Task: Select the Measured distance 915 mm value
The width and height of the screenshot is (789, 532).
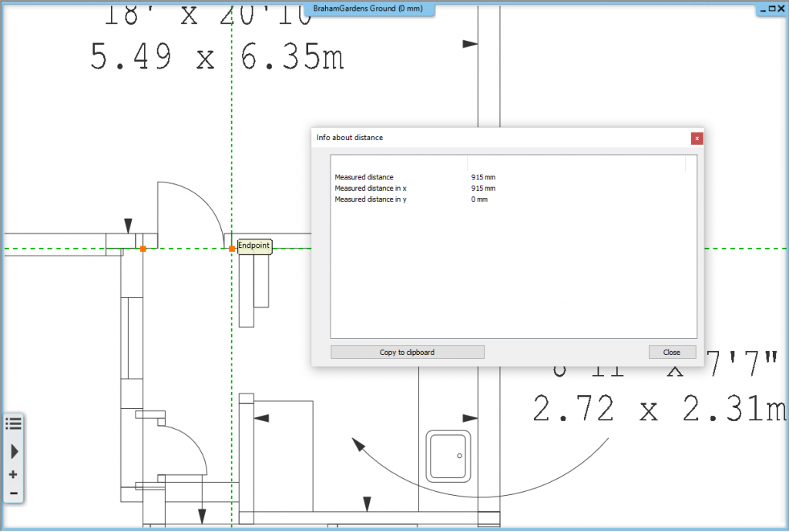Action: 483,177
